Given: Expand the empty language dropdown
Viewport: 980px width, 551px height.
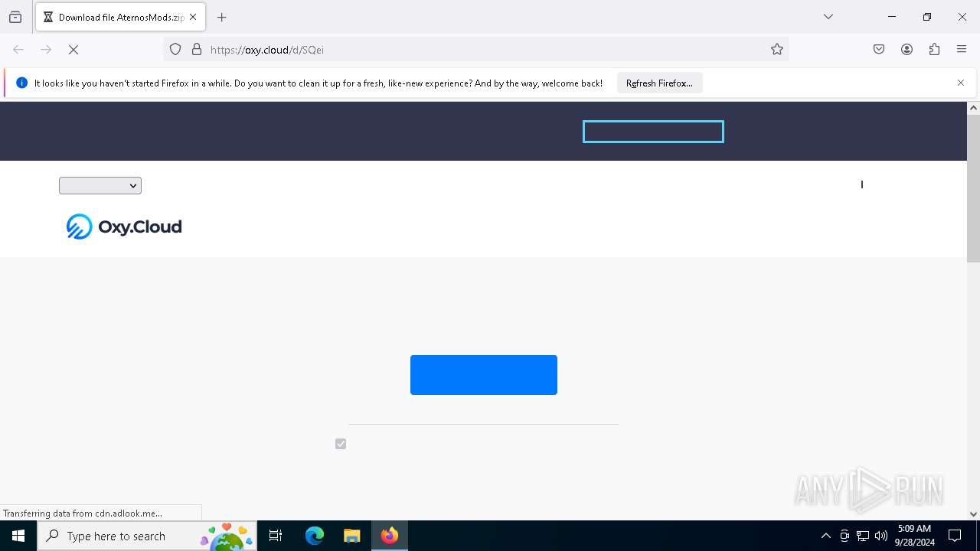Looking at the screenshot, I should pyautogui.click(x=100, y=185).
